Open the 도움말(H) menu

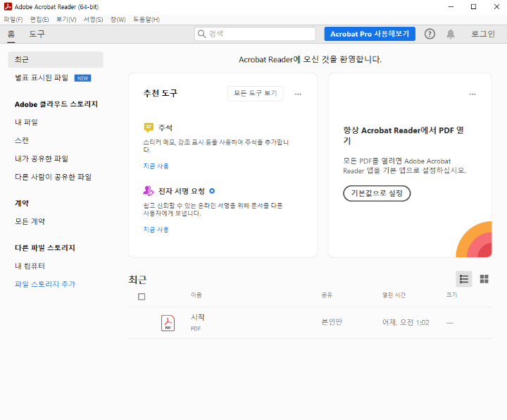tap(146, 20)
